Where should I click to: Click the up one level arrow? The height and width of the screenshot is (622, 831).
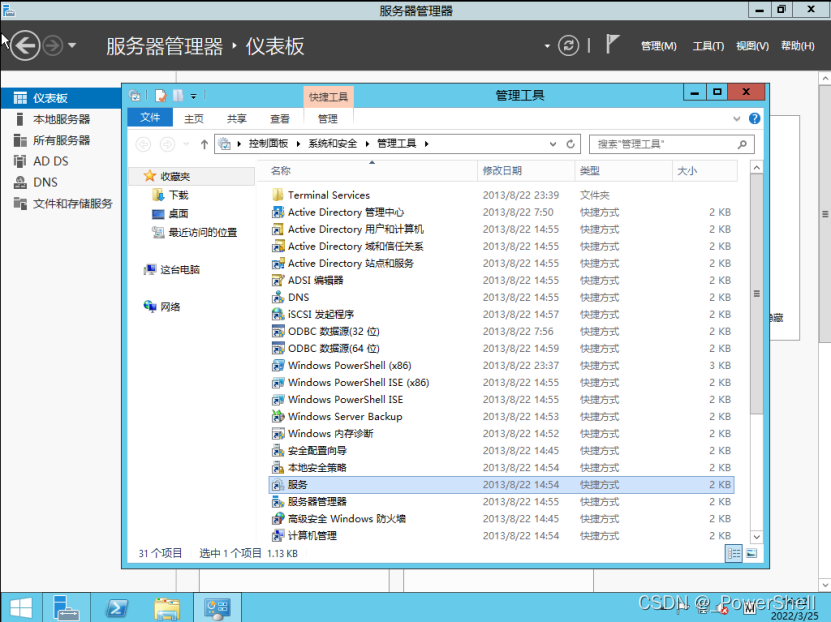[x=205, y=144]
